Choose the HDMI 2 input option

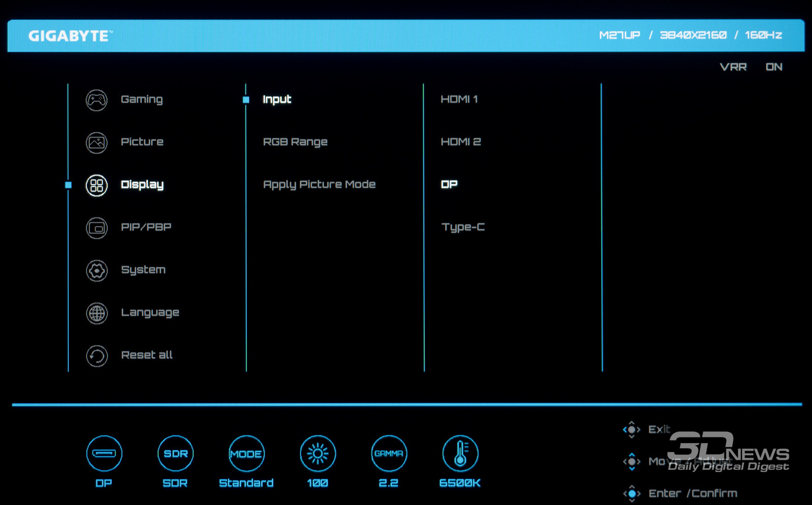460,142
